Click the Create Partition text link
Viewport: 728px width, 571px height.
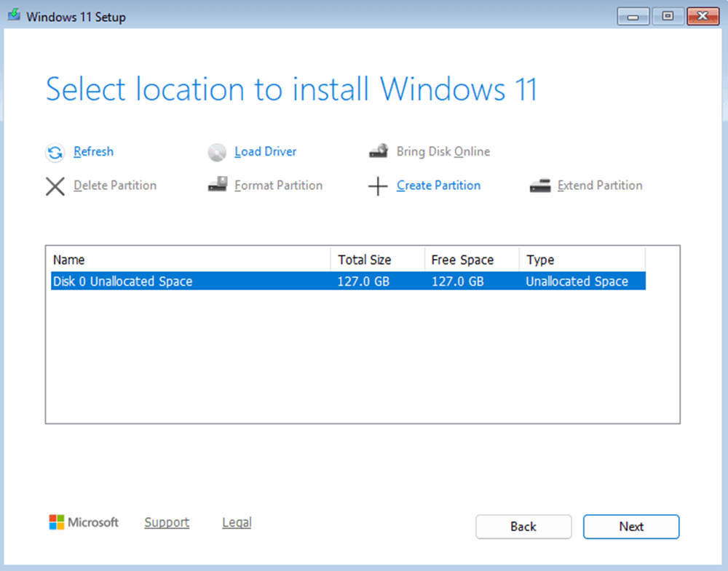coord(438,185)
